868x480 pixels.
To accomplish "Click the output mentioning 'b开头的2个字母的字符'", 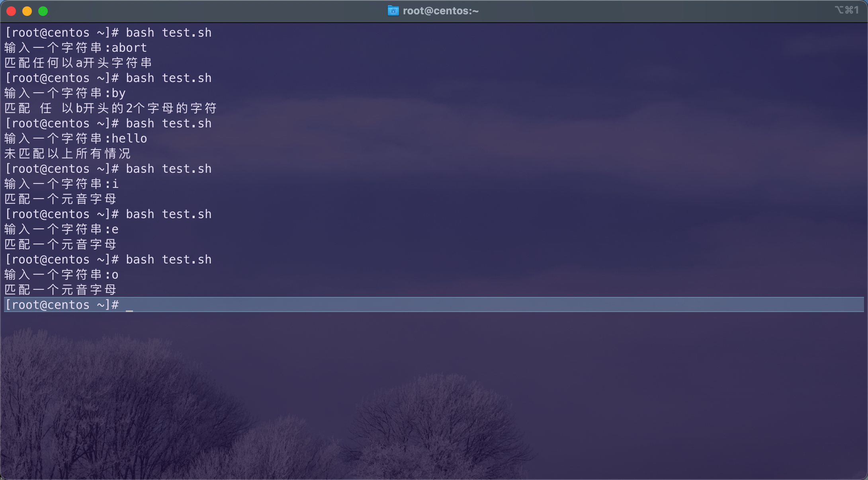I will pyautogui.click(x=111, y=108).
